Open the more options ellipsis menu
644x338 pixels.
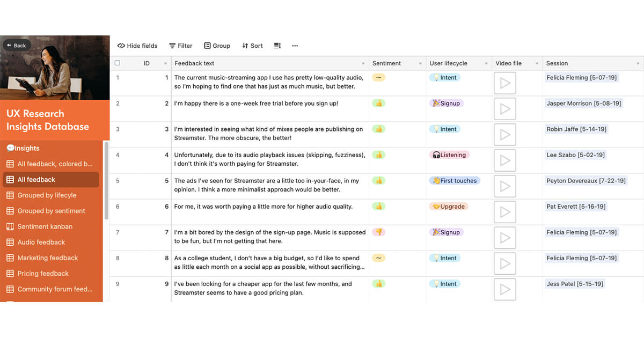[x=295, y=46]
